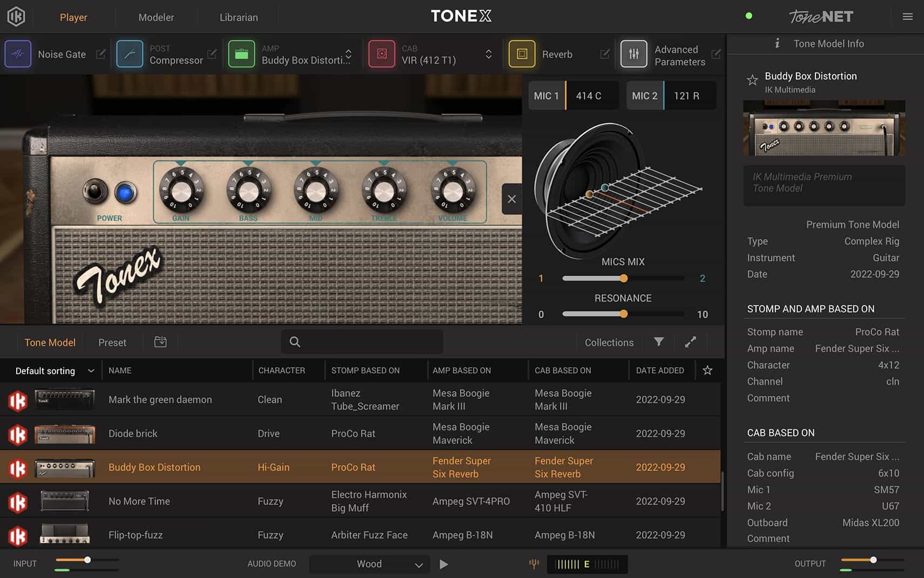
Task: Open the tuner fork icon
Action: point(534,564)
